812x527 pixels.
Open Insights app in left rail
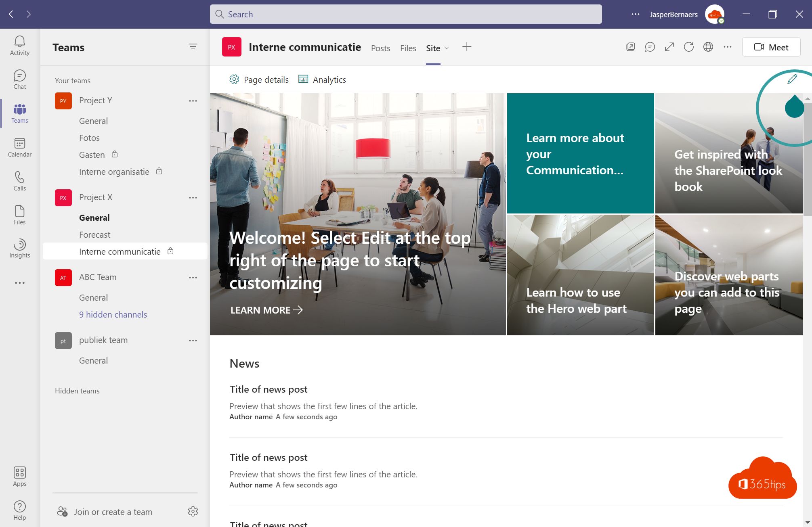pyautogui.click(x=19, y=248)
